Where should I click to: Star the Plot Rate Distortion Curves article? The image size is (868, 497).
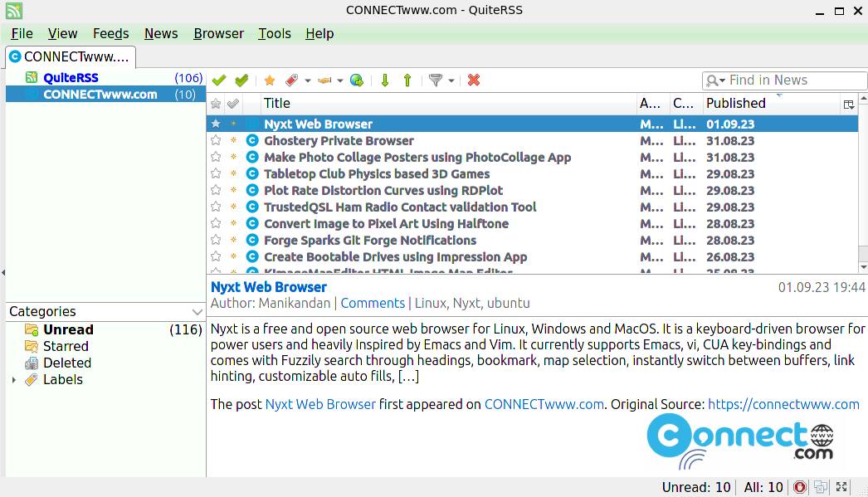[x=216, y=190]
